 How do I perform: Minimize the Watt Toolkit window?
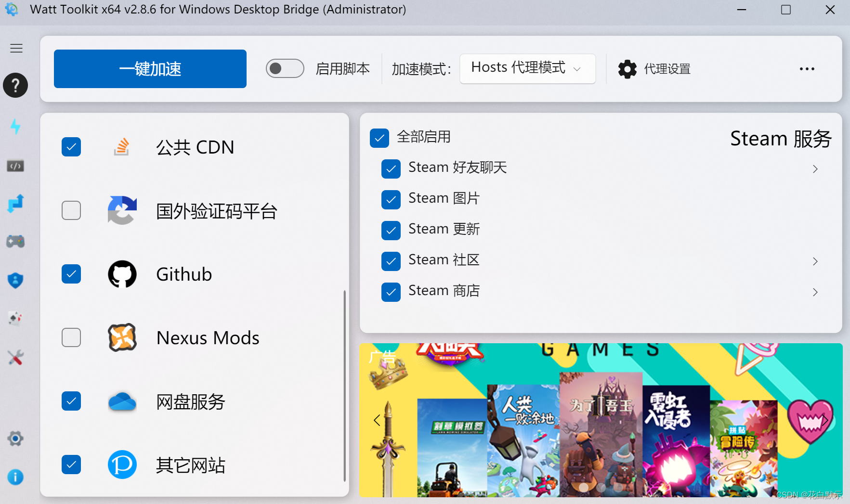742,10
